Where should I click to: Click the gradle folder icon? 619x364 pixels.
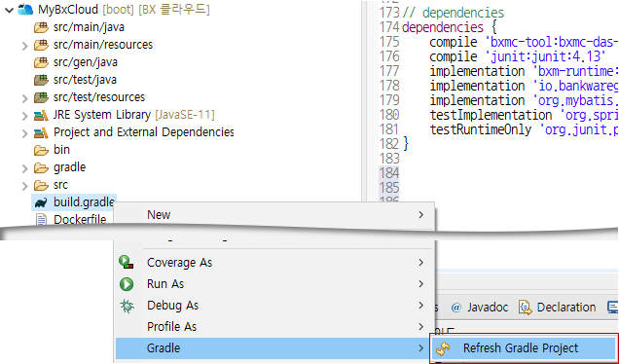coord(41,167)
